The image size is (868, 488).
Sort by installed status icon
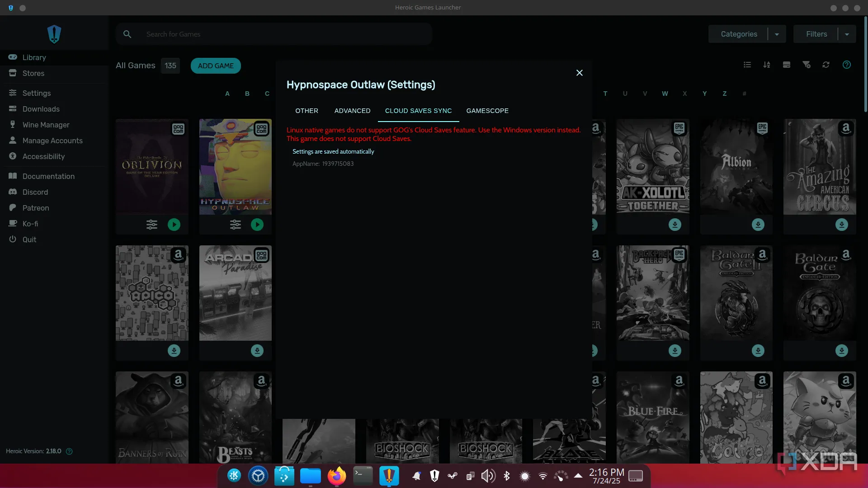tap(787, 65)
